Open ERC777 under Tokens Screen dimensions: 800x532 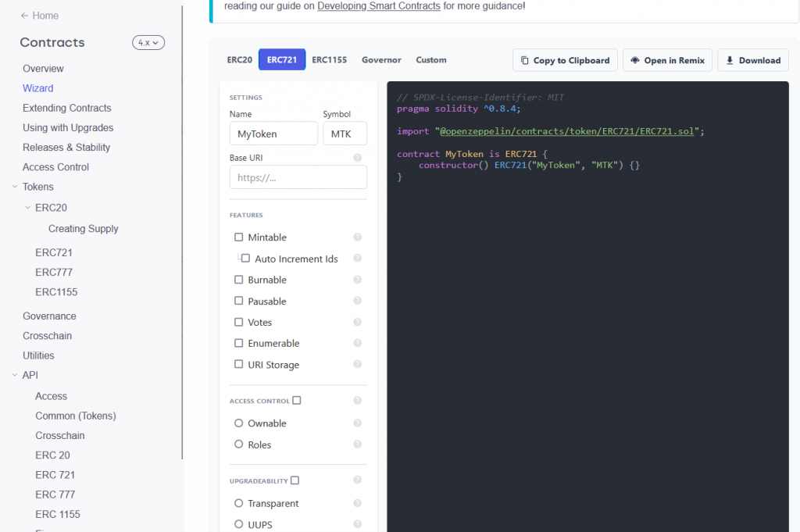[x=54, y=273]
